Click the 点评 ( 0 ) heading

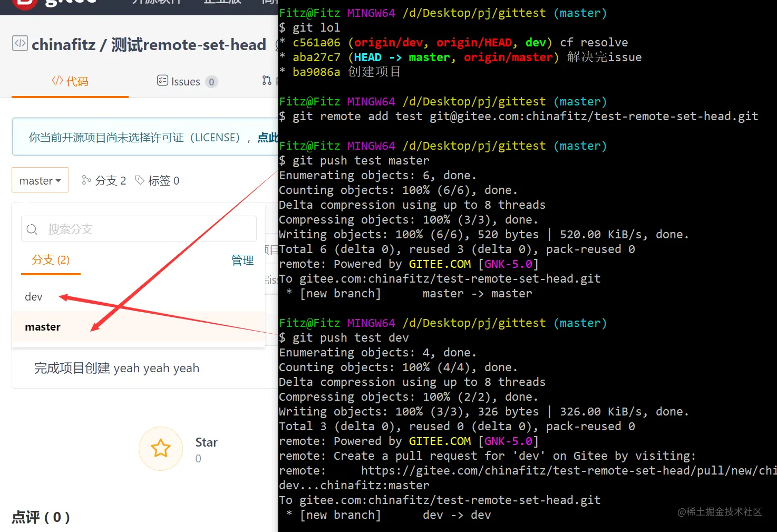tap(41, 517)
